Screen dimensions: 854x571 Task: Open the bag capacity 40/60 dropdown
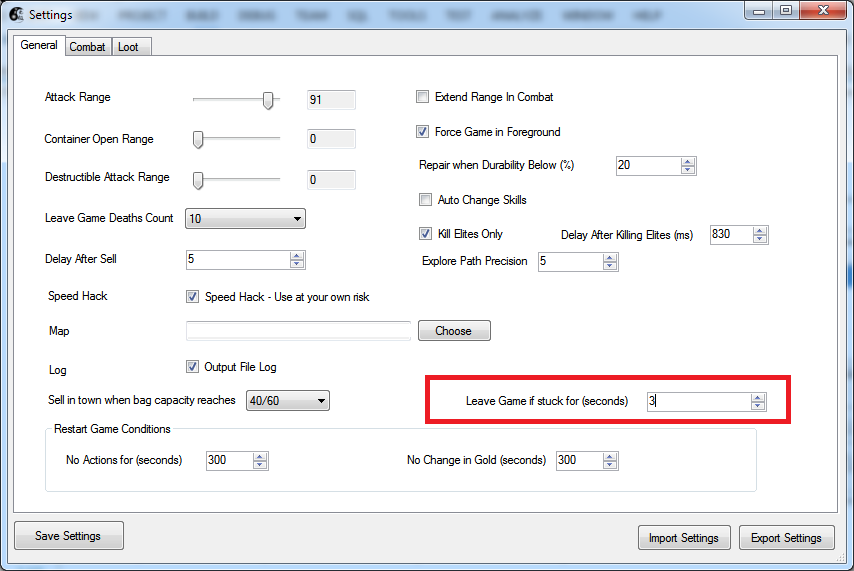tap(288, 400)
